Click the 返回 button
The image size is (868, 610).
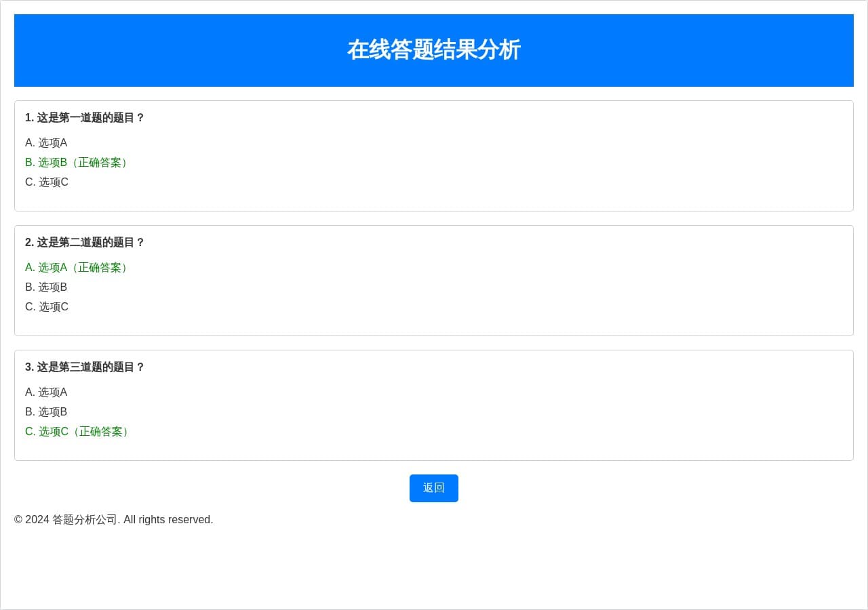pyautogui.click(x=434, y=488)
